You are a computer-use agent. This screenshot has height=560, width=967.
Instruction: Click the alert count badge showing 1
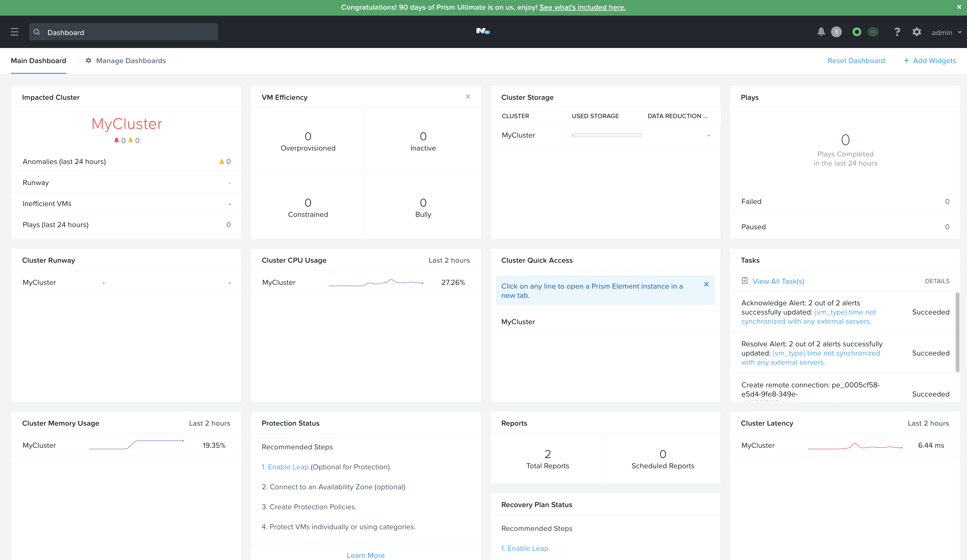point(836,32)
